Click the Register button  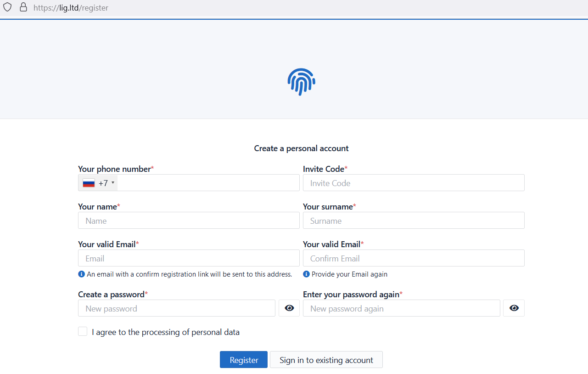[244, 360]
